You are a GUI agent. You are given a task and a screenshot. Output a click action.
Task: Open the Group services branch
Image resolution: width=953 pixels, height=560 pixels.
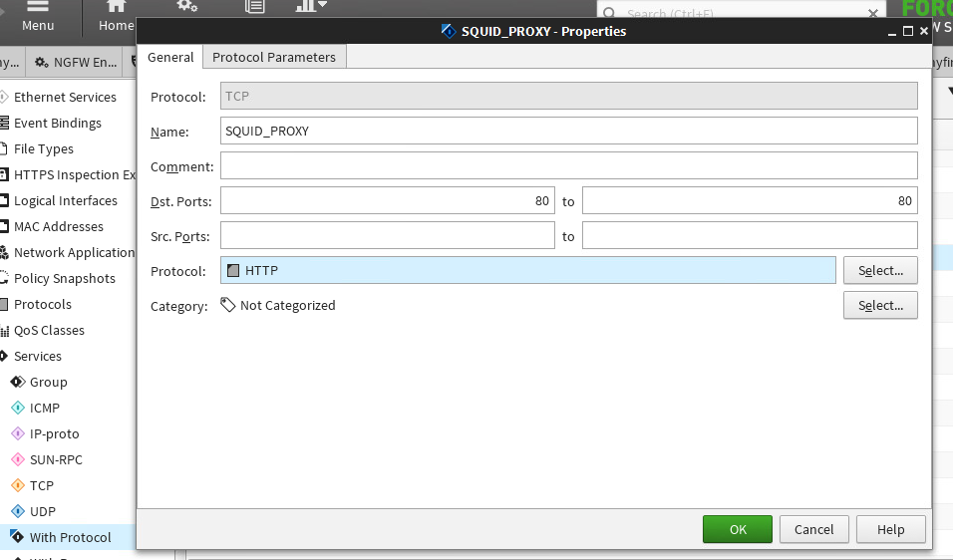click(x=49, y=383)
